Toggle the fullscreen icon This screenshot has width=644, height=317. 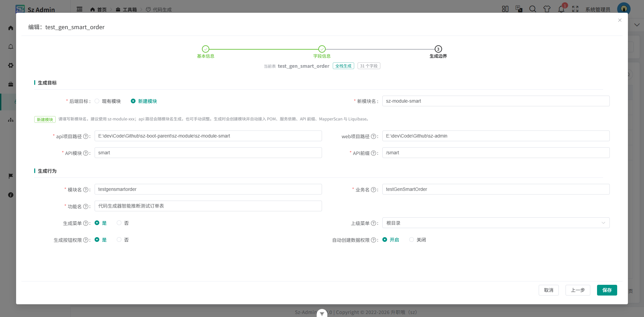pos(575,9)
